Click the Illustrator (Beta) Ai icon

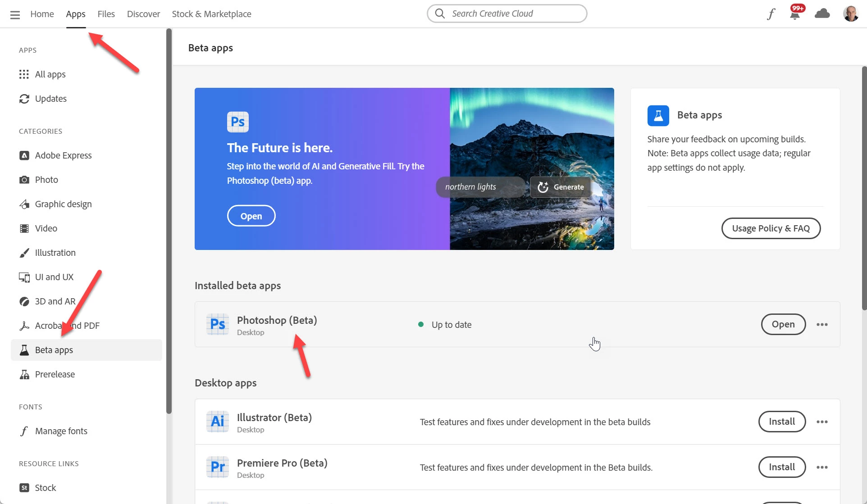pos(218,422)
